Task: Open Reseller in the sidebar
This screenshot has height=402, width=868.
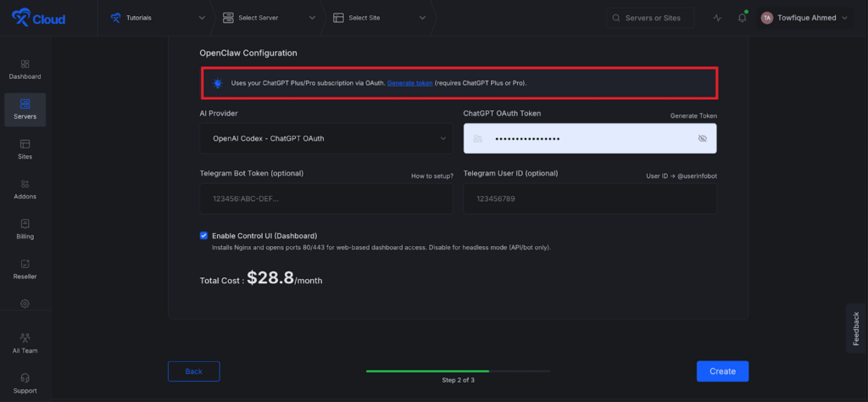Action: 25,269
